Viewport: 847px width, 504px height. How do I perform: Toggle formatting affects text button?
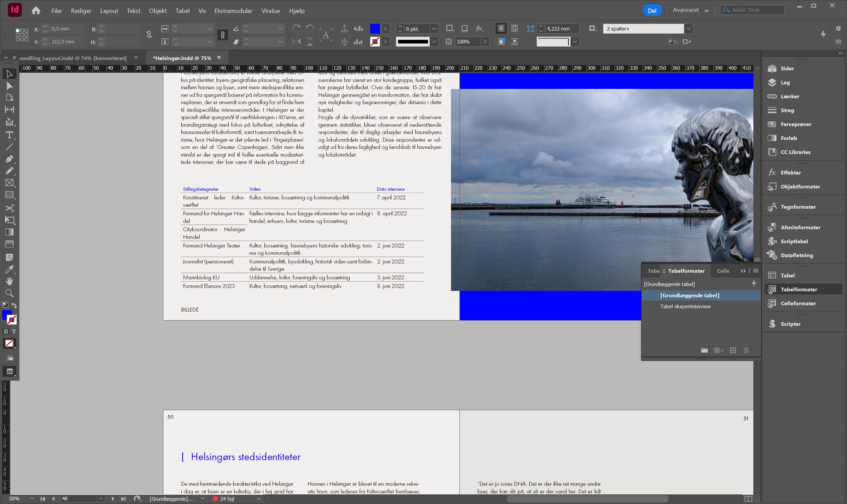[14, 331]
